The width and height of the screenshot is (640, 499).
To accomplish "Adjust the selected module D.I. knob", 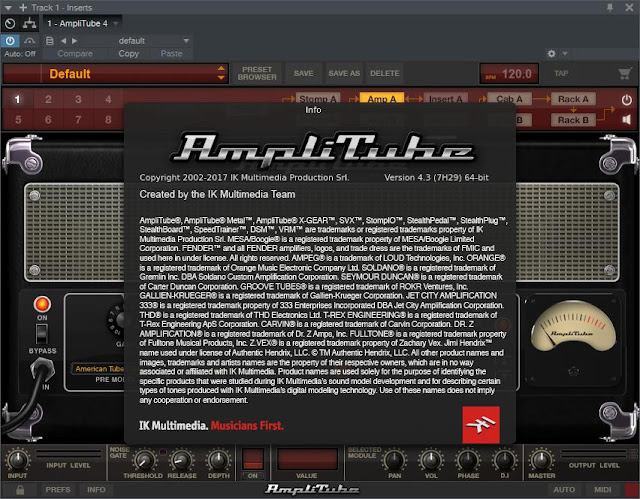I will coord(504,460).
